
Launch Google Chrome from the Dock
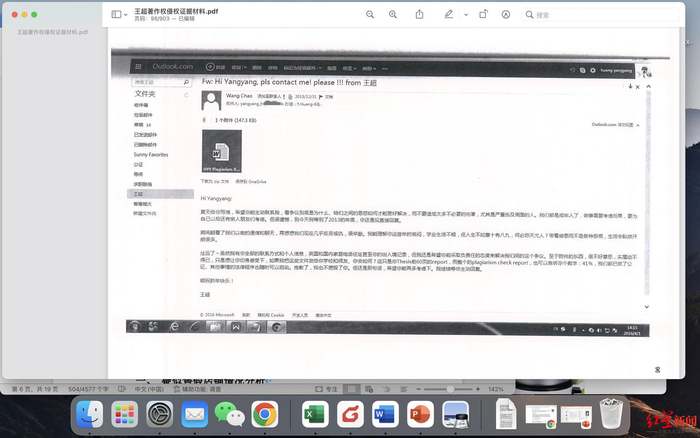pos(265,414)
